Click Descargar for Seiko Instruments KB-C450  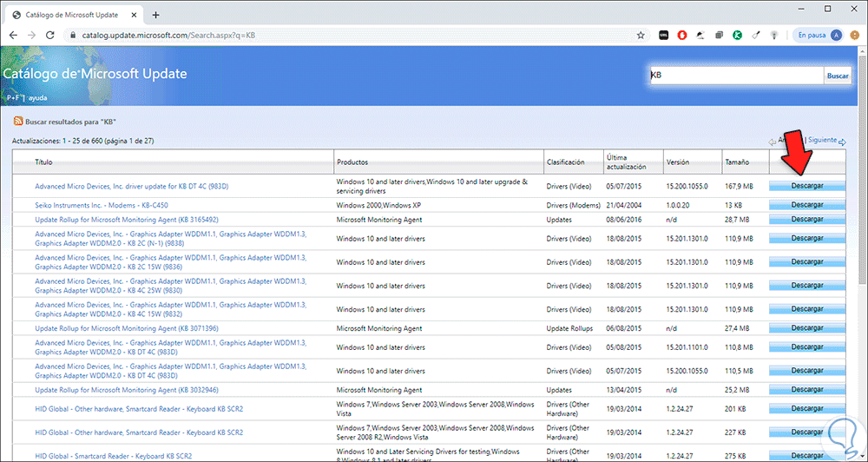pyautogui.click(x=807, y=205)
